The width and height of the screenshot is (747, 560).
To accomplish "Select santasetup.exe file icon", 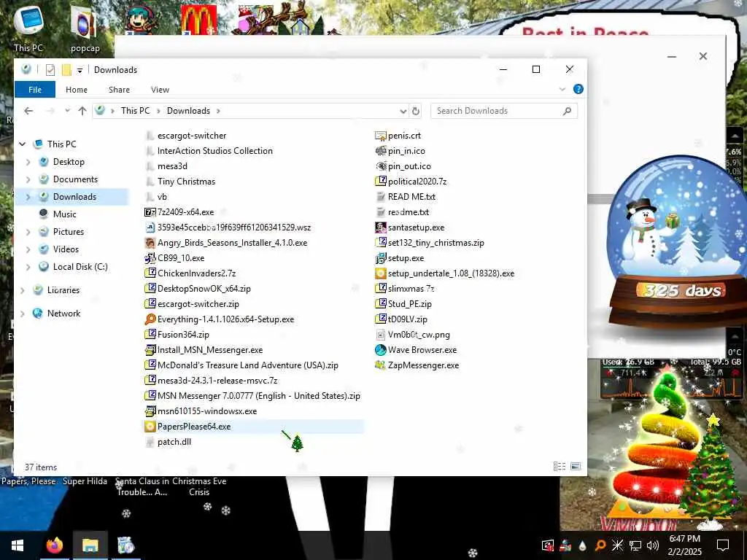I will (x=381, y=227).
